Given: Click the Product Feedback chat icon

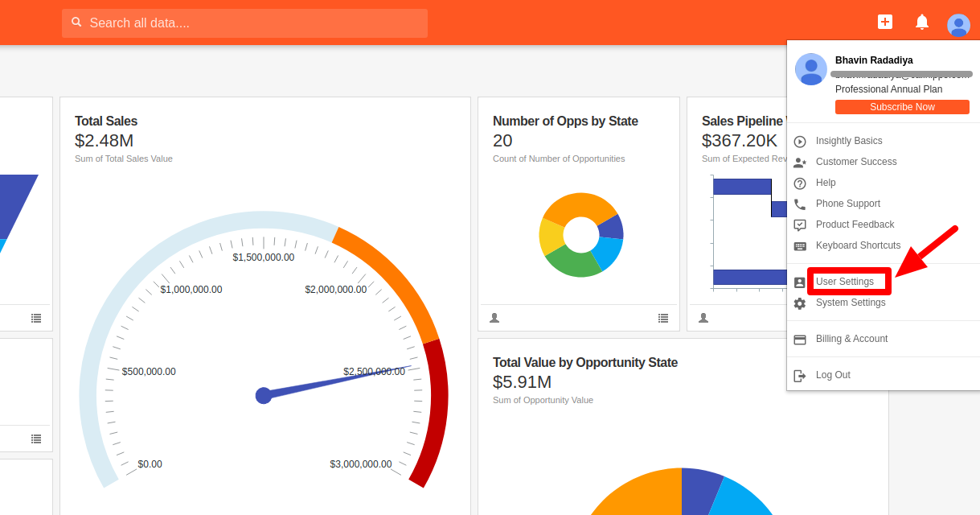Looking at the screenshot, I should point(800,225).
